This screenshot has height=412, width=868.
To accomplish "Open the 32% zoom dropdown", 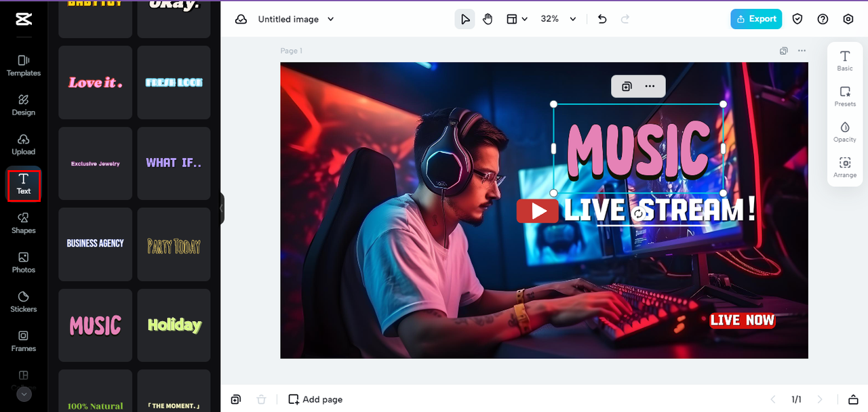I will tap(558, 19).
